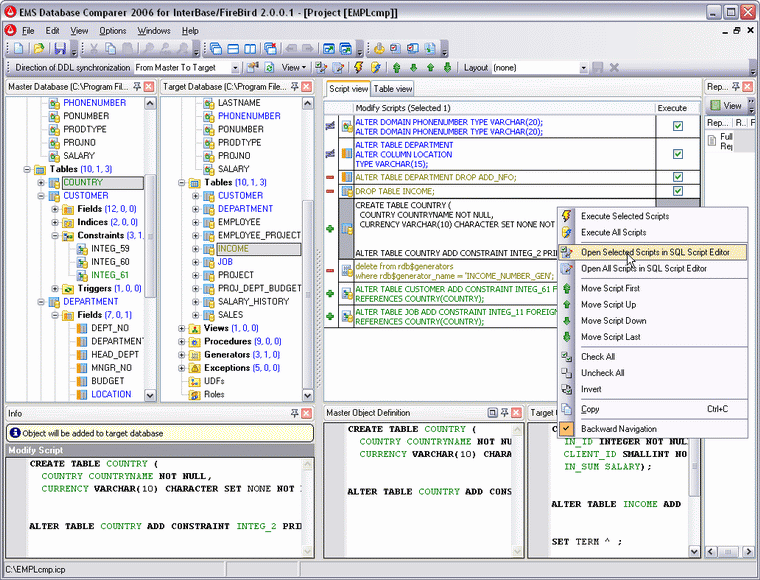Select INTEG_61 constraint in master tree

110,275
